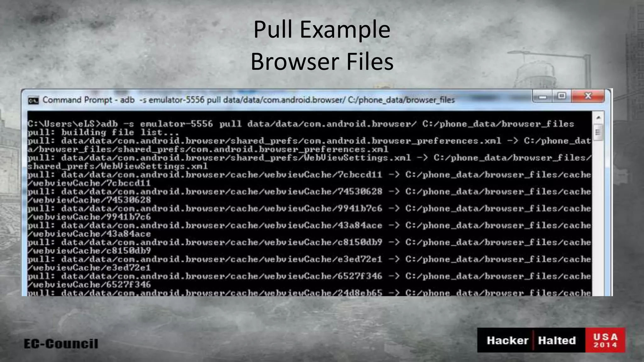Click the webviewCache/74530628 pull line
Viewport: 644px width, 362px height.
coord(309,196)
